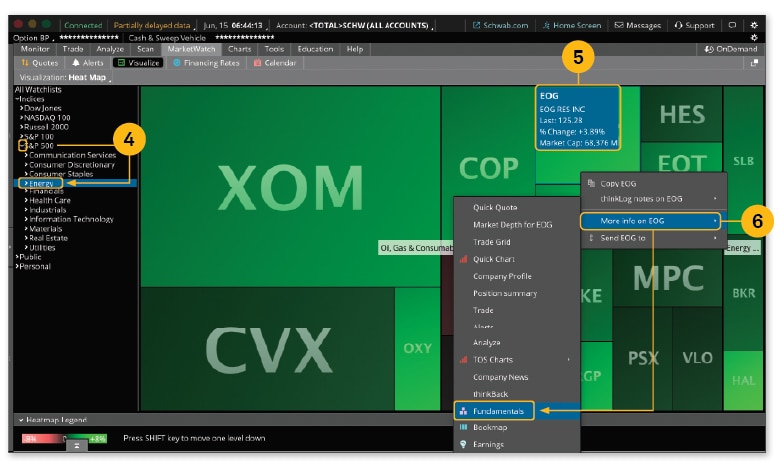Click the SLB heat map tile

tap(743, 161)
